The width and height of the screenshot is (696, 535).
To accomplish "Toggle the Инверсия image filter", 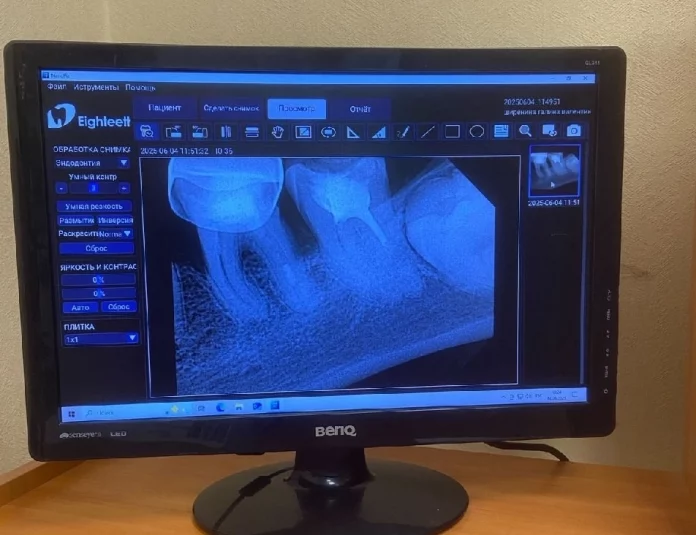I will coord(116,220).
